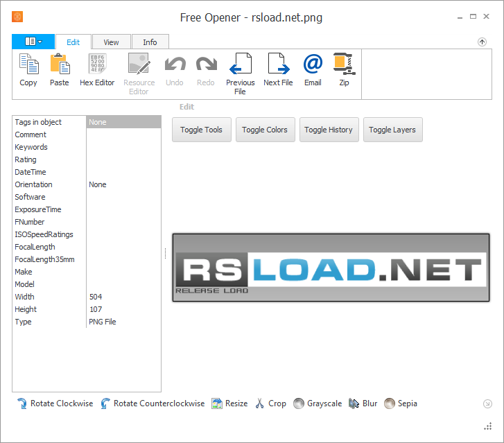Click the panel splitter handle
Screen dimensions: 504x443
point(165,253)
